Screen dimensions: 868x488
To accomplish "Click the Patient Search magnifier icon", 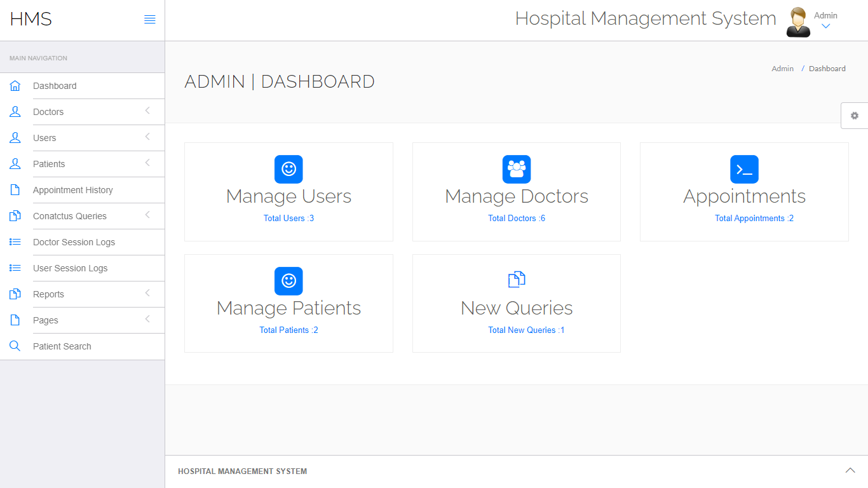I will click(x=15, y=346).
